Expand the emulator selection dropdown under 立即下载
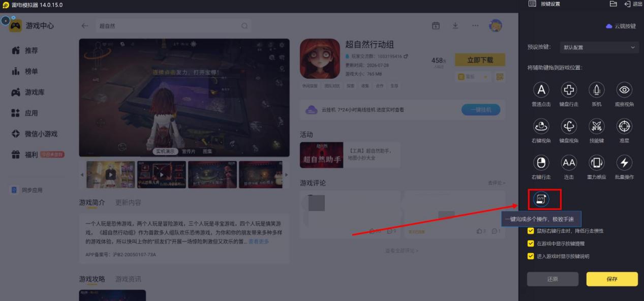The width and height of the screenshot is (644, 301). click(x=472, y=77)
